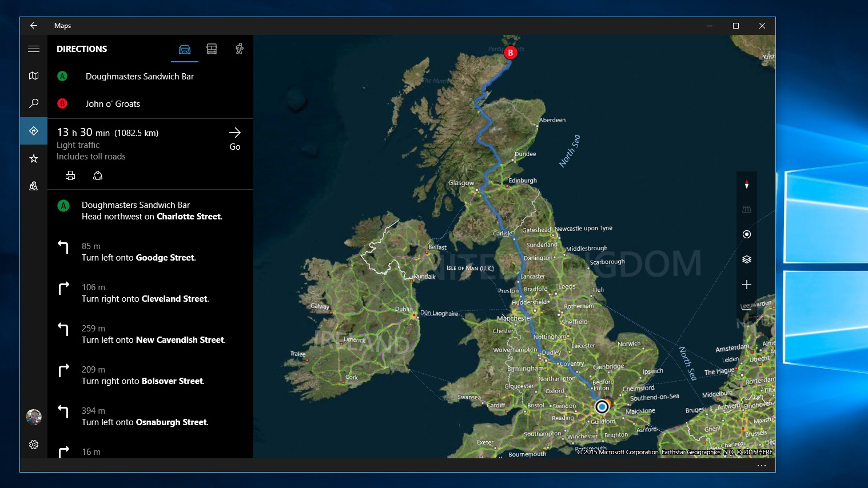Toggle the map tilt view
Image resolution: width=868 pixels, height=488 pixels.
click(x=747, y=209)
